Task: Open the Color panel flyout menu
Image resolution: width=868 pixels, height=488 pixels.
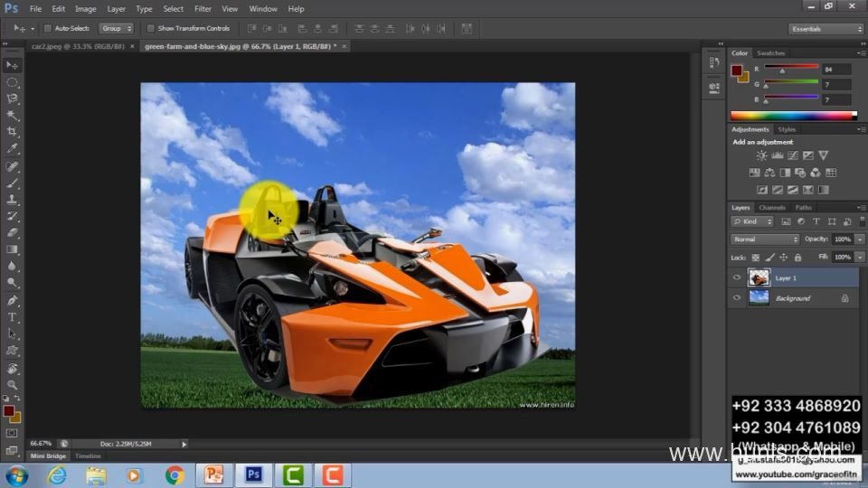Action: 861,53
